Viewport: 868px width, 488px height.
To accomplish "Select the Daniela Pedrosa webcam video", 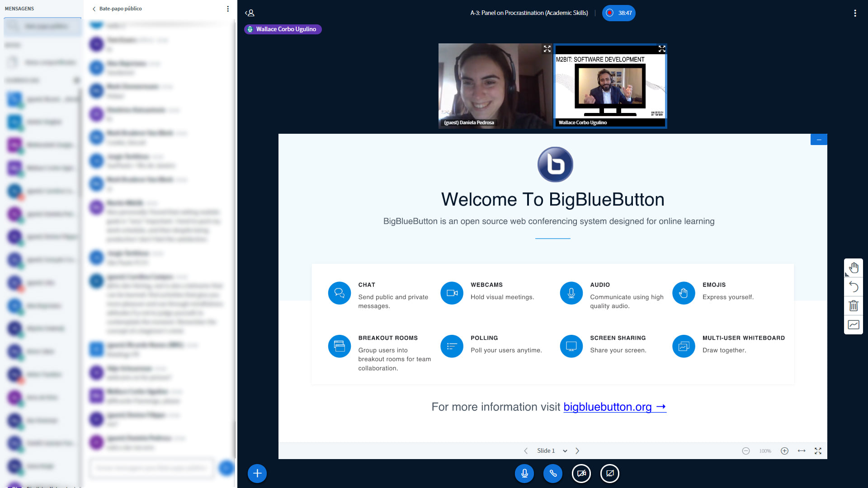I will [x=495, y=86].
